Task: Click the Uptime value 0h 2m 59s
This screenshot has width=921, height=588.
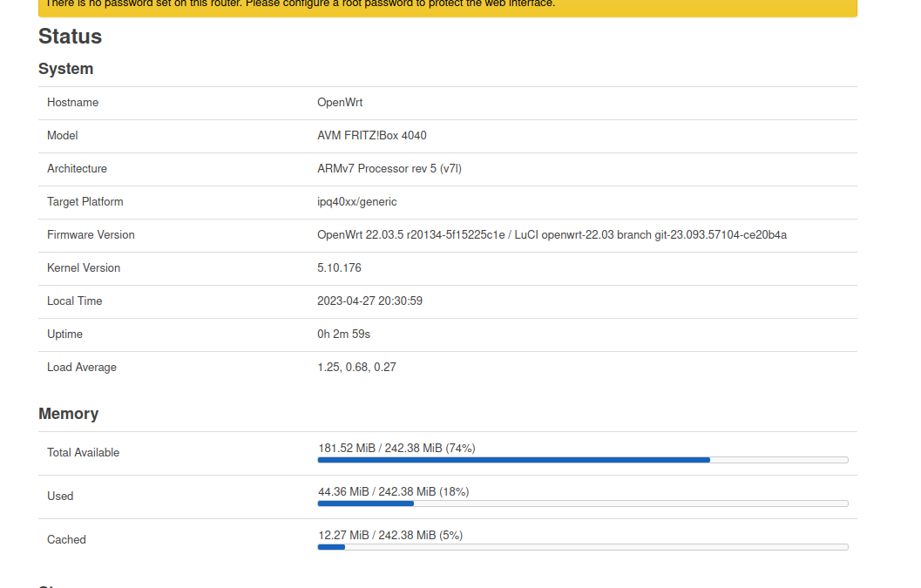Action: (x=343, y=335)
